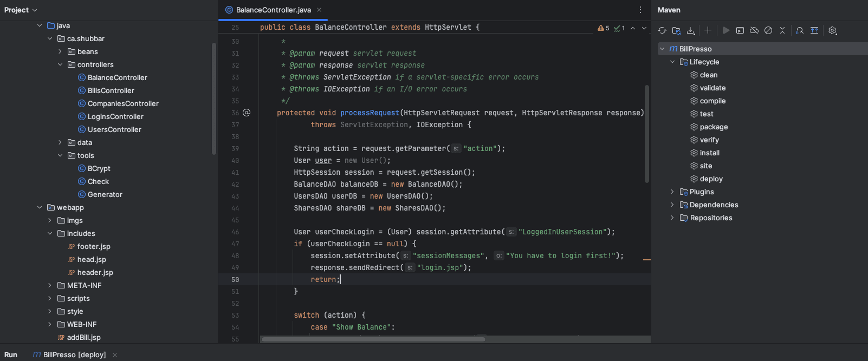Open Execute Maven Goal dialog

(x=740, y=30)
